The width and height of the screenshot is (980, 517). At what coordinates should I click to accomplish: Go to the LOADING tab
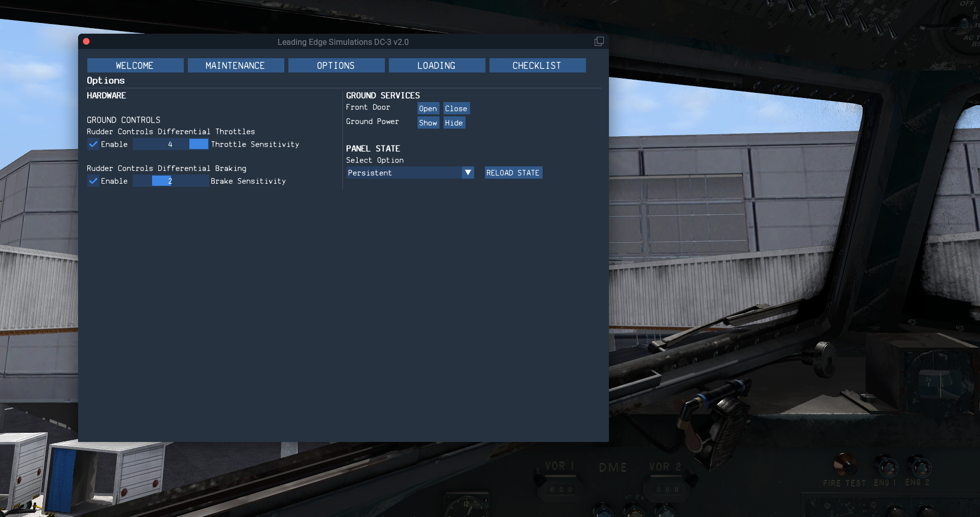[436, 65]
